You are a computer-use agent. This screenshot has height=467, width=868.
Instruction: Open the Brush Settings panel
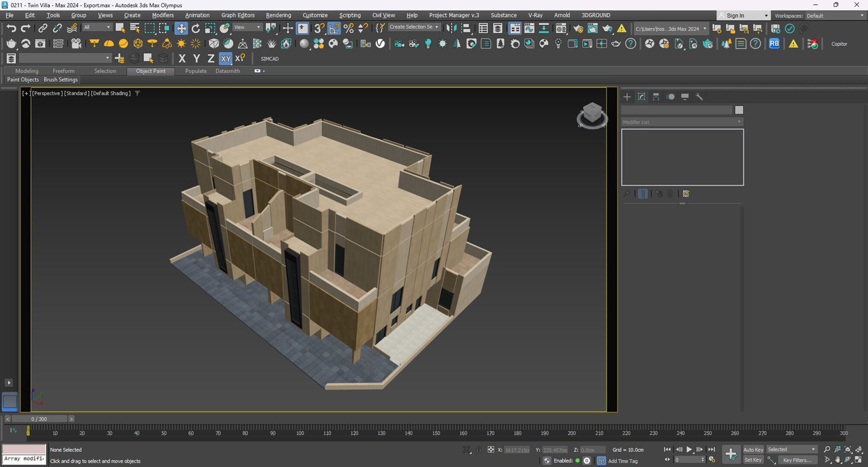click(x=60, y=80)
